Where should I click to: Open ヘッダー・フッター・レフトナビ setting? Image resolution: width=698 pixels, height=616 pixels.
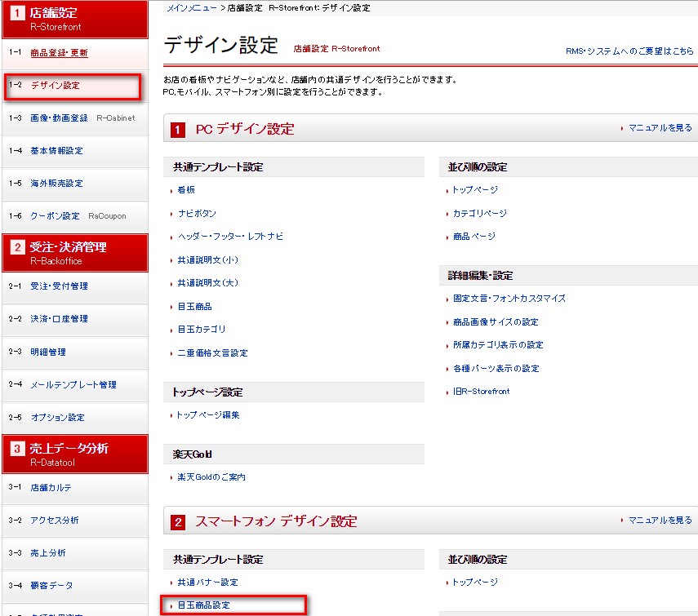coord(230,237)
